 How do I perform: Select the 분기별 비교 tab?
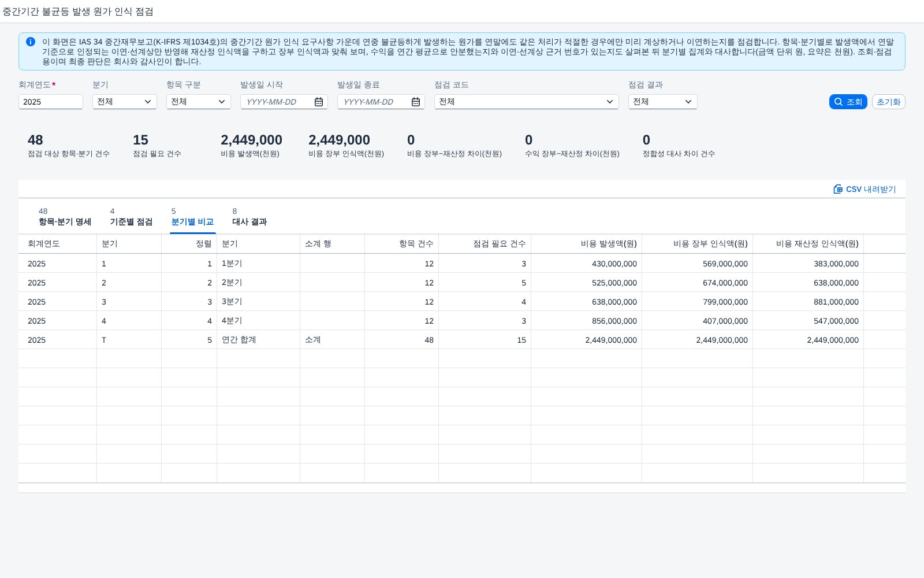192,217
